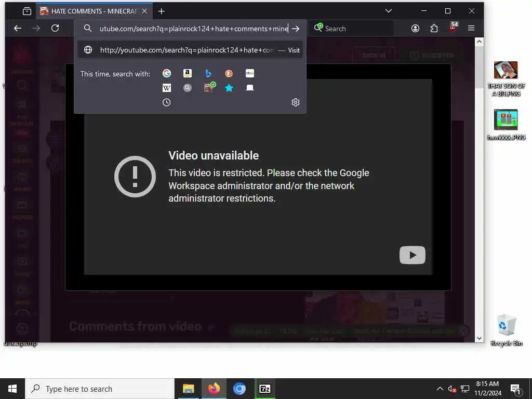This screenshot has width=532, height=399.
Task: Visit the suggested youtube.com search URL
Action: point(190,50)
